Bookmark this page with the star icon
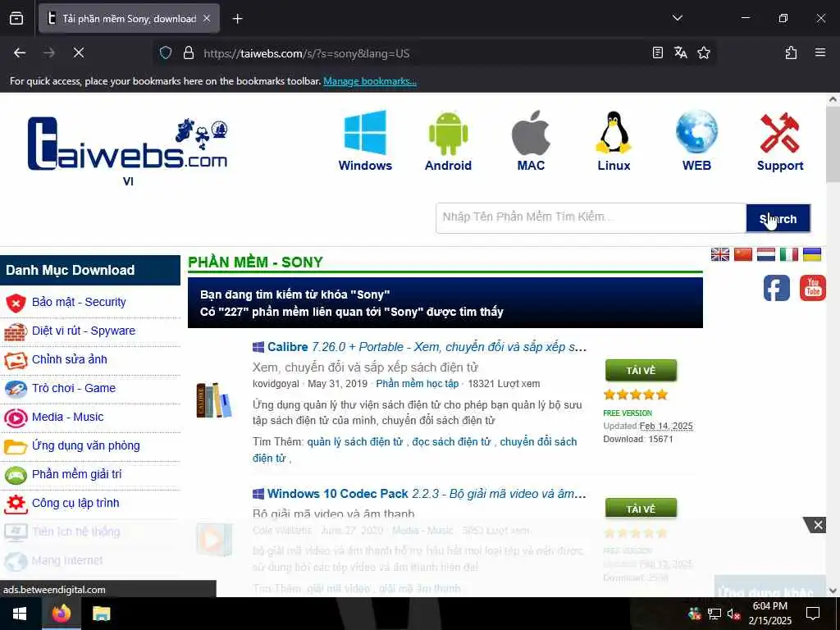 703,52
